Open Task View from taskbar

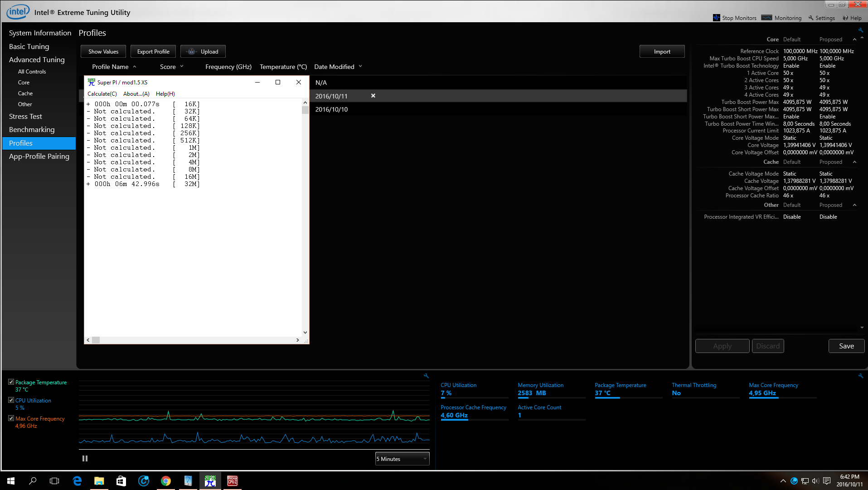[x=54, y=481]
